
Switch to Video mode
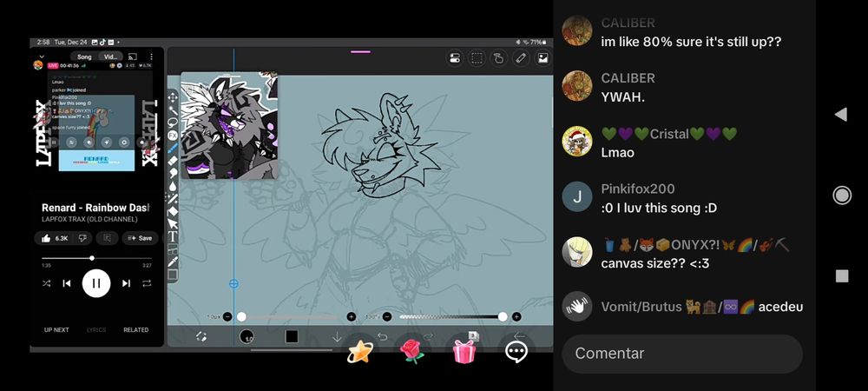(111, 57)
